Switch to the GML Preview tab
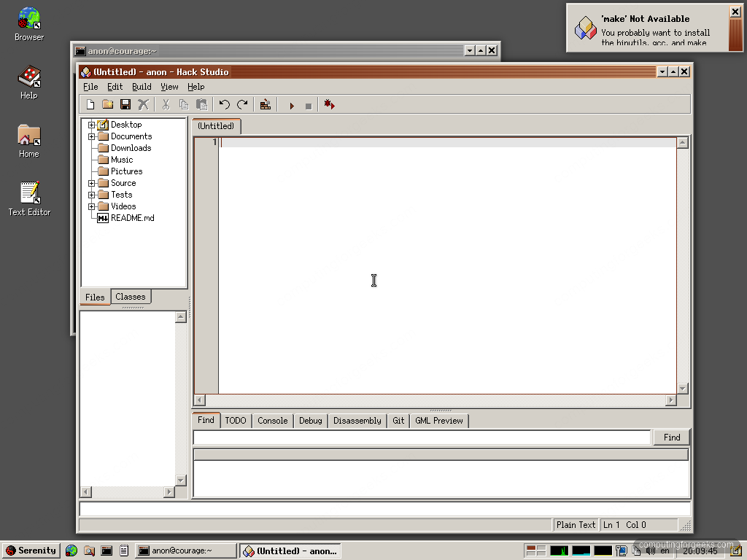Screen dimensions: 747x560 438,421
